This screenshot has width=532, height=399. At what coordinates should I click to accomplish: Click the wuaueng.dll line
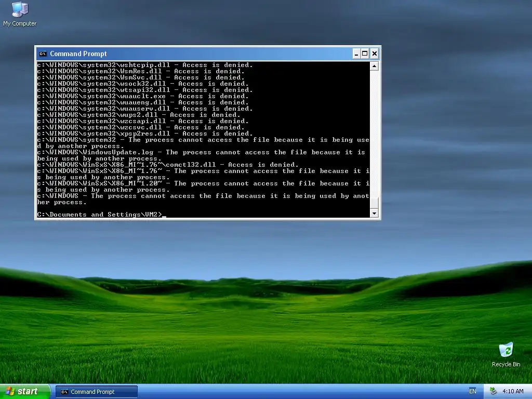[x=143, y=102]
